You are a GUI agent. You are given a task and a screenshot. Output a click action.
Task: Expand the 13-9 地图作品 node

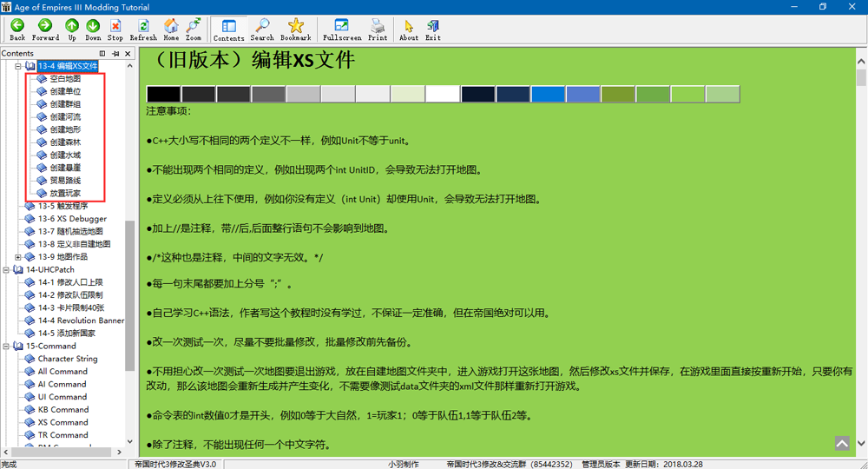(18, 257)
